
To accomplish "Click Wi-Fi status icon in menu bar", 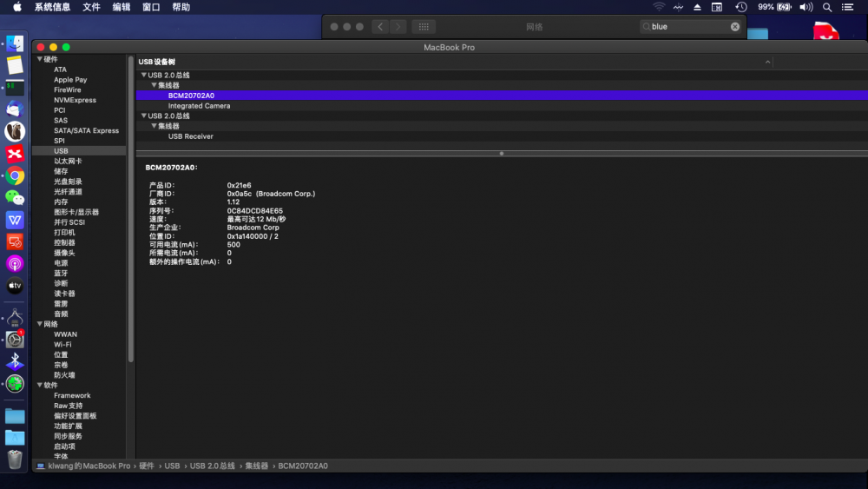I will point(659,7).
